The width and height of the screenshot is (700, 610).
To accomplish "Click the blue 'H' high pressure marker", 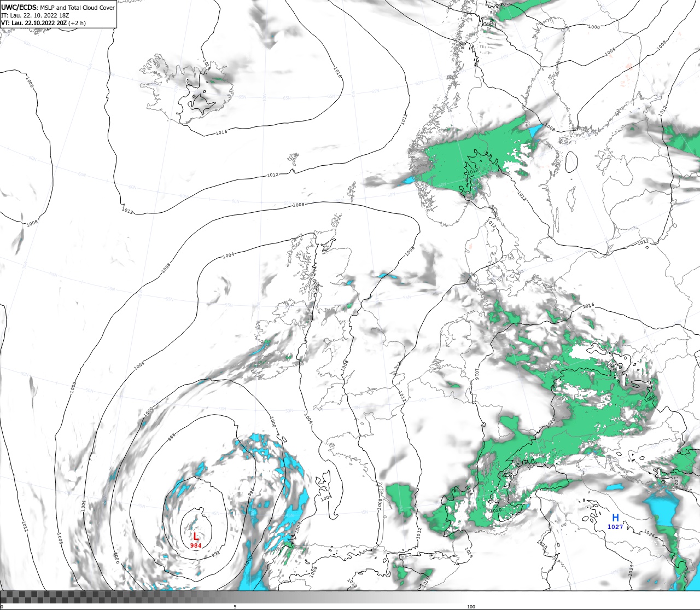I will (x=615, y=518).
